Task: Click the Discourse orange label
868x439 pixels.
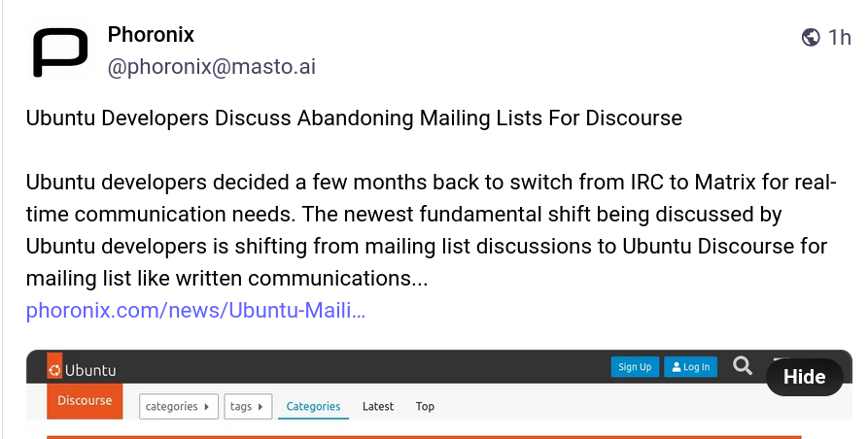Action: [x=85, y=400]
